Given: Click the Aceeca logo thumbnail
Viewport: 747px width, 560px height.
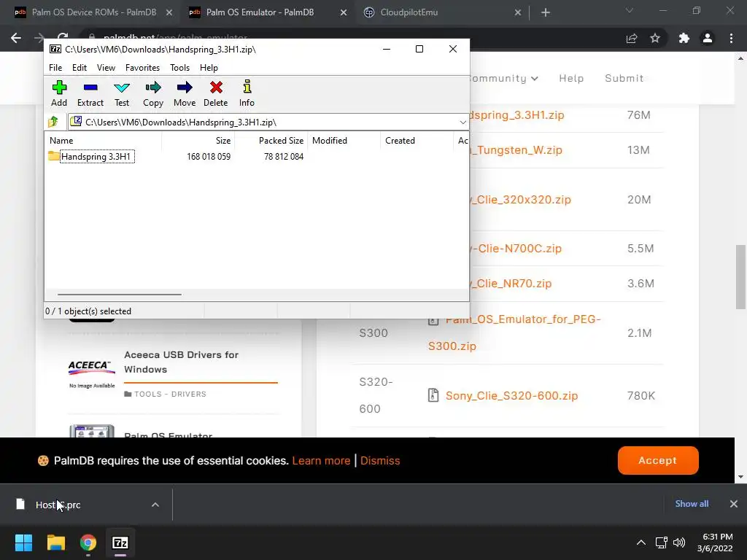Looking at the screenshot, I should 92,374.
